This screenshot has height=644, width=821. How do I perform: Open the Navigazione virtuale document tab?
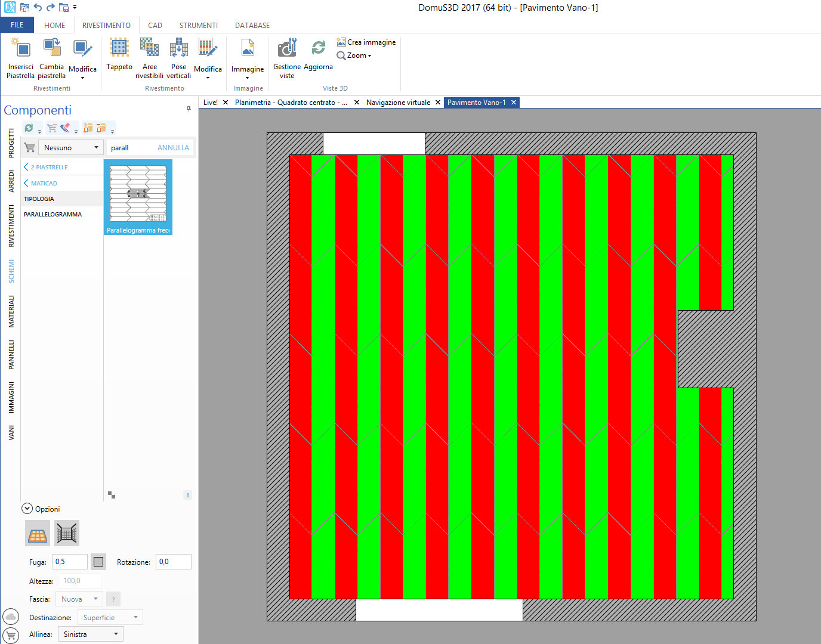point(398,103)
